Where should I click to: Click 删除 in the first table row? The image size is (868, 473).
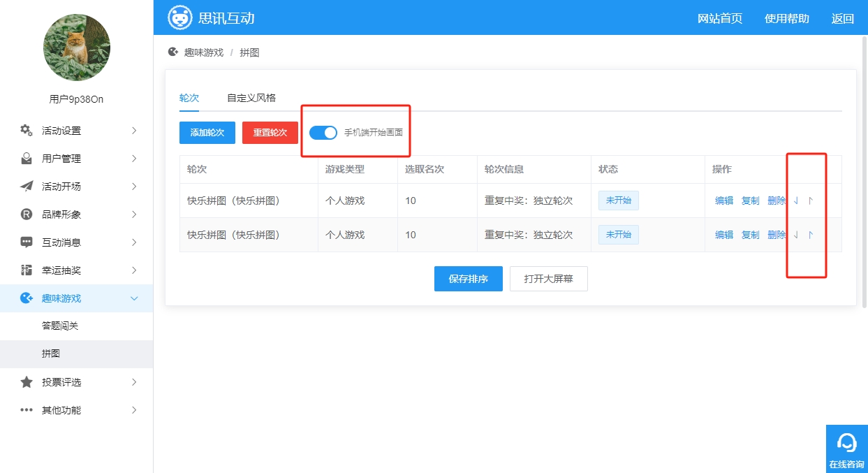(777, 201)
